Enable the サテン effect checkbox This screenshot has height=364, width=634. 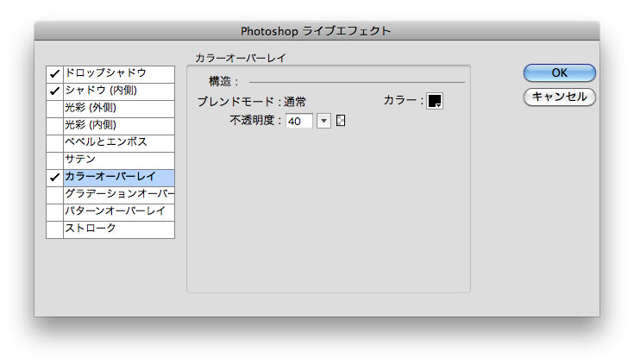pyautogui.click(x=54, y=161)
